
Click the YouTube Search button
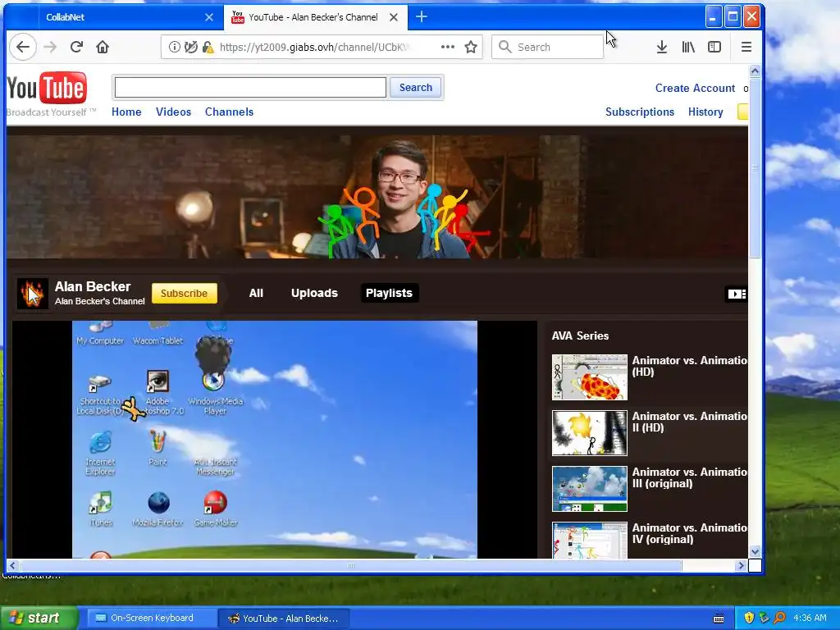click(416, 87)
